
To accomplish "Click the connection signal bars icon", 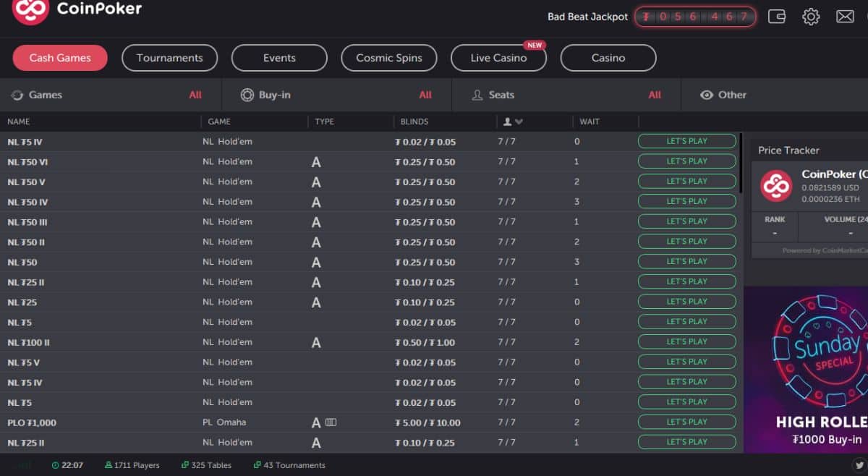I will coord(25,465).
